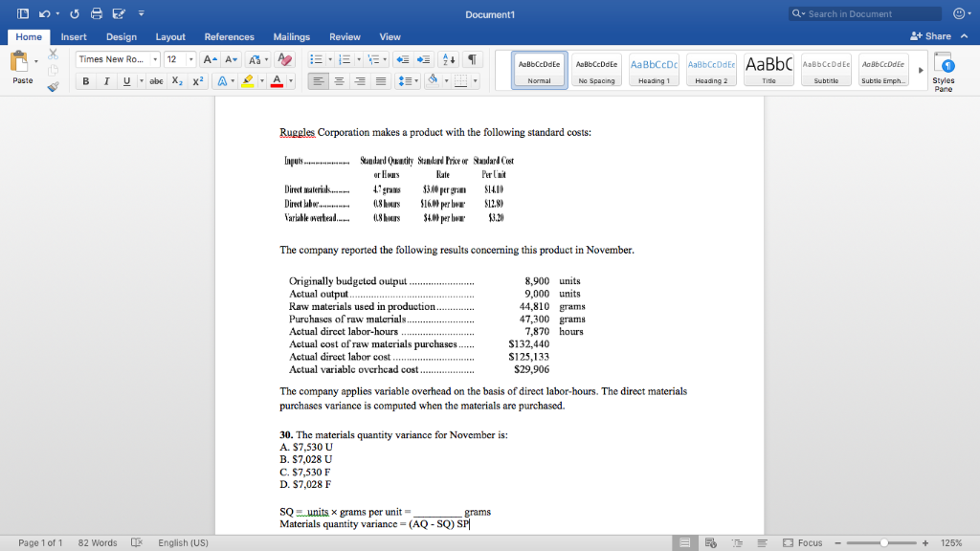Open the feedback smiley icon
Image resolution: width=980 pixels, height=551 pixels.
click(959, 13)
